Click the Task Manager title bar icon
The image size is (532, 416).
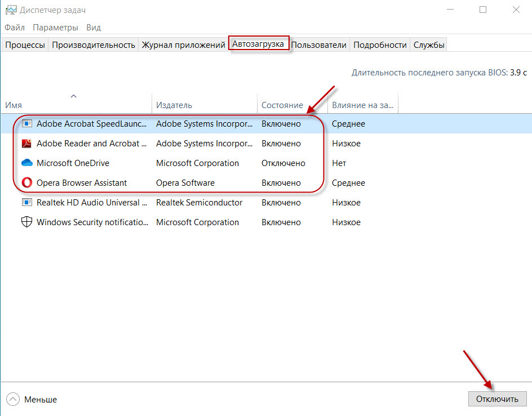point(11,10)
